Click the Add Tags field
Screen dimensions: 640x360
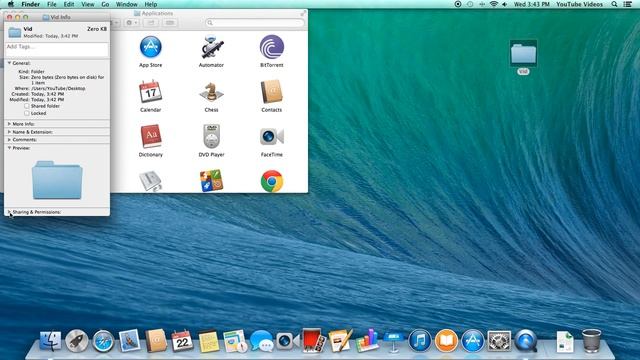pos(57,50)
